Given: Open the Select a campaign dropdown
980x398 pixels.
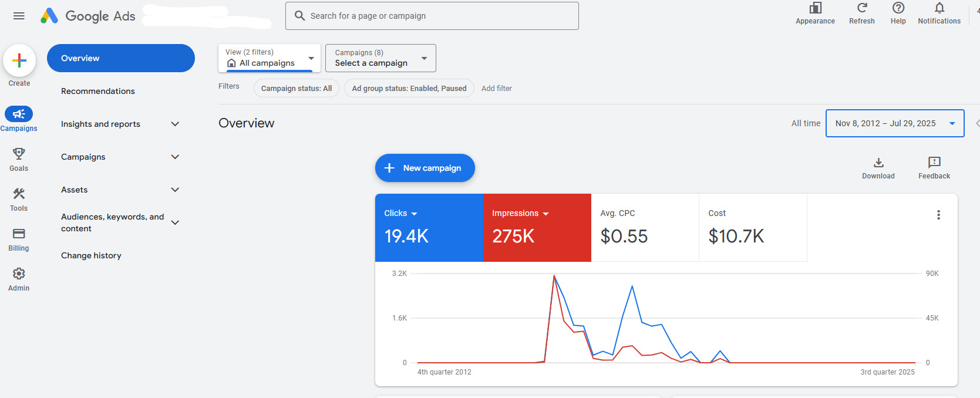Looking at the screenshot, I should [380, 58].
